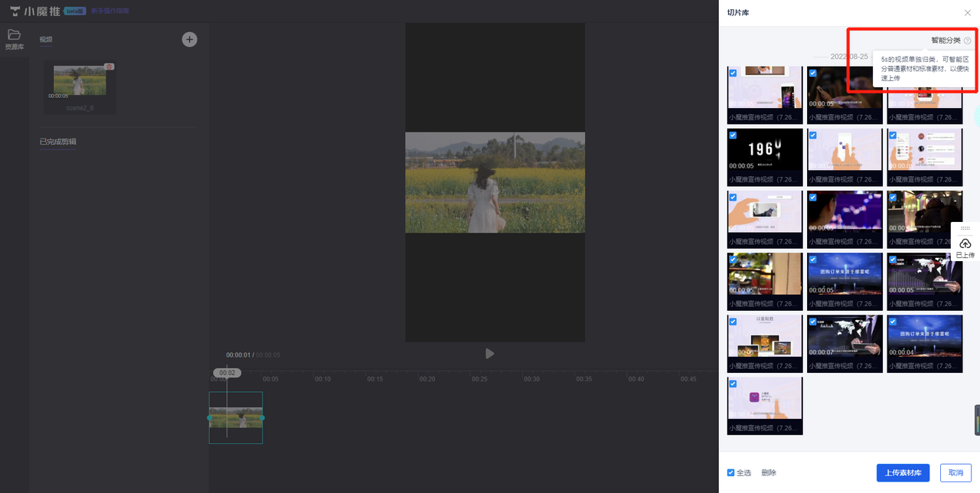Close the 切片库 panel with X
Viewport: 980px width, 493px height.
tap(967, 12)
